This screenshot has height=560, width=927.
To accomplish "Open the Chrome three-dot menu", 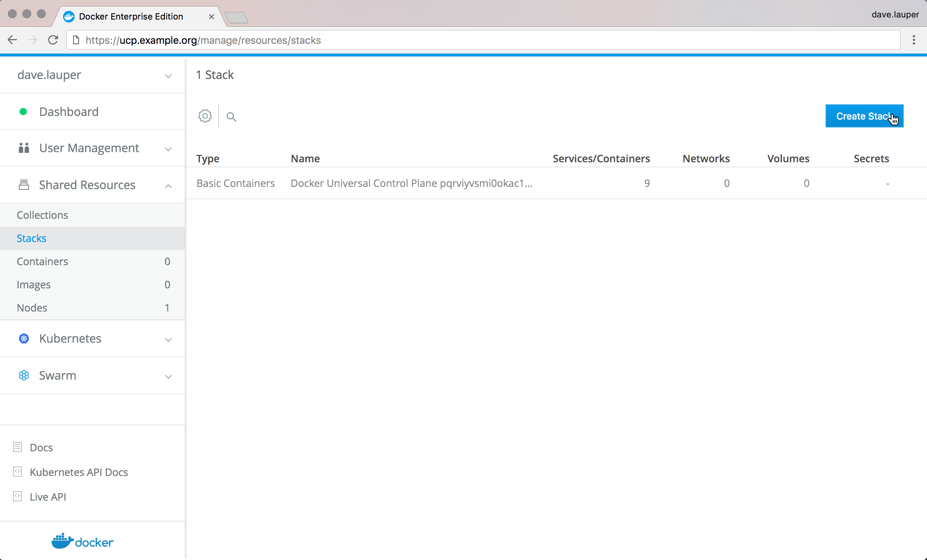I will point(914,40).
